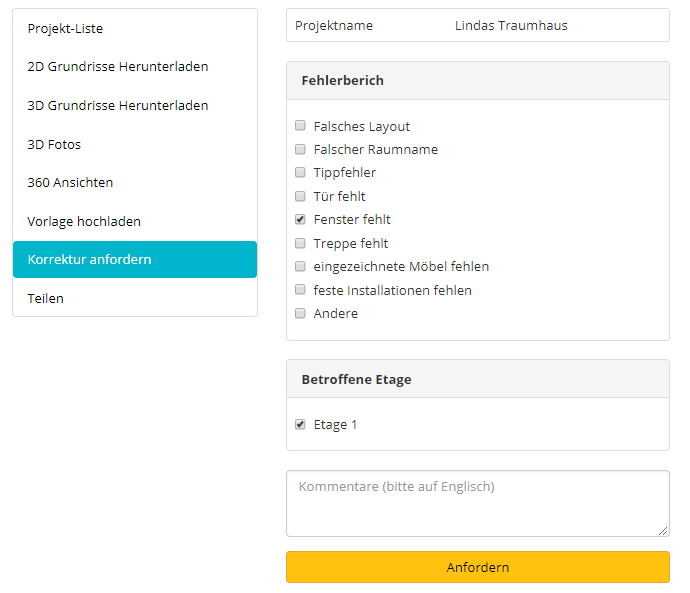690x593 pixels.
Task: Open the Teilen menu item
Action: pyautogui.click(x=135, y=298)
